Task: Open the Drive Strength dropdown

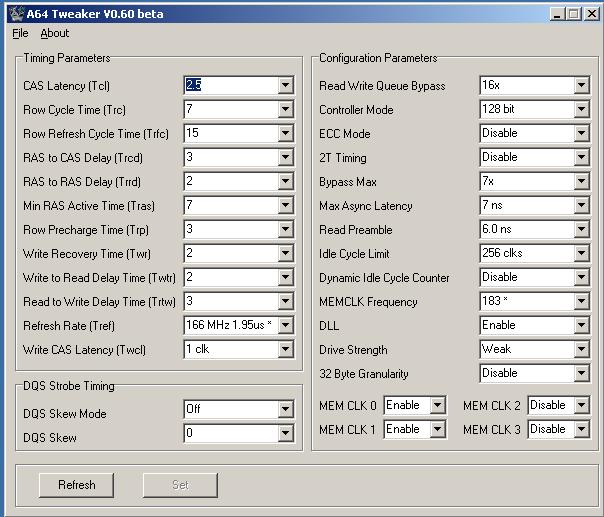Action: (x=581, y=349)
